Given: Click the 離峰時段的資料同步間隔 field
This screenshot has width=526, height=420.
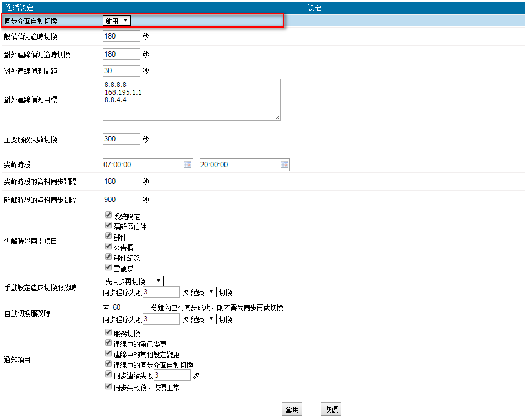Looking at the screenshot, I should (x=122, y=199).
